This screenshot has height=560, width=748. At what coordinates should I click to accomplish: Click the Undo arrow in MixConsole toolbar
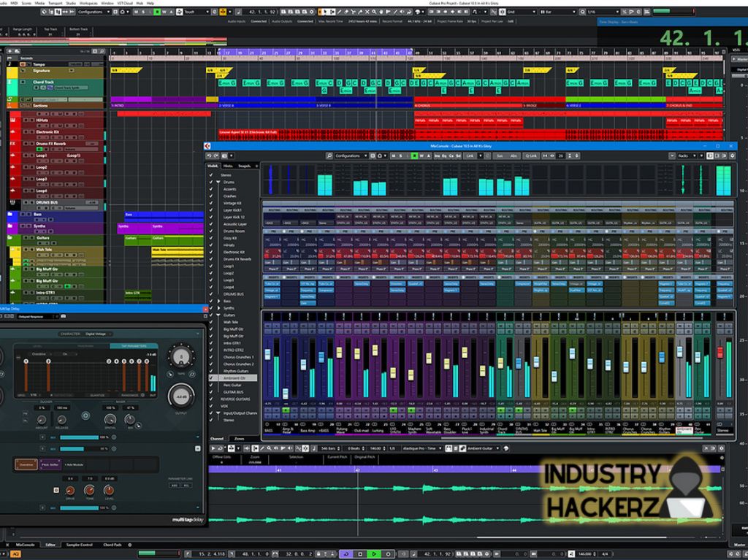[x=209, y=156]
